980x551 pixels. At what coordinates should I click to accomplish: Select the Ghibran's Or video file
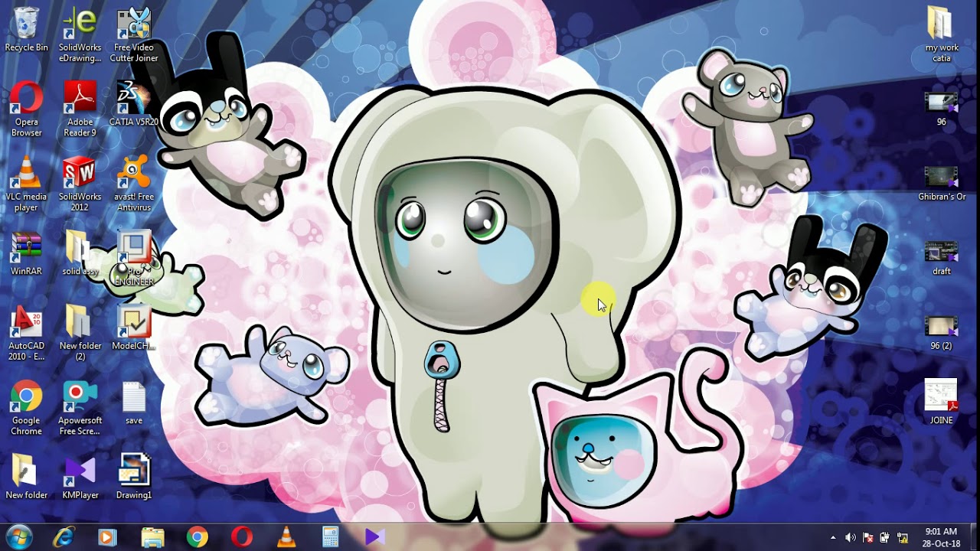[x=941, y=184]
